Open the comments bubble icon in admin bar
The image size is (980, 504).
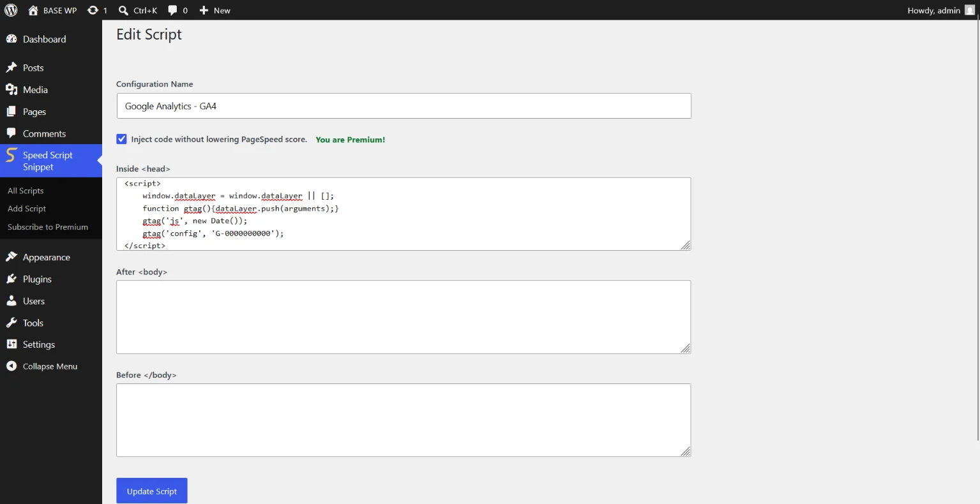(x=173, y=10)
